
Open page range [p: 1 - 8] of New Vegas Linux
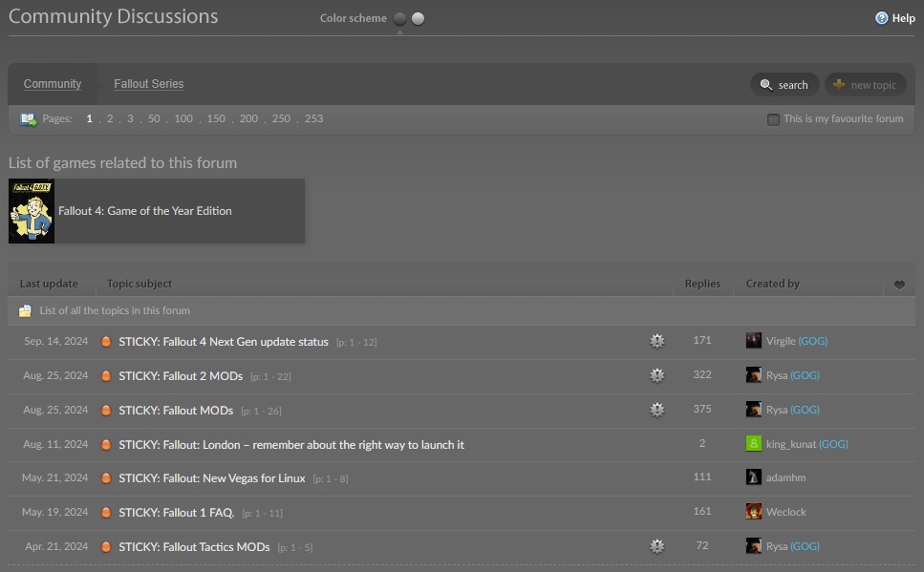[330, 479]
